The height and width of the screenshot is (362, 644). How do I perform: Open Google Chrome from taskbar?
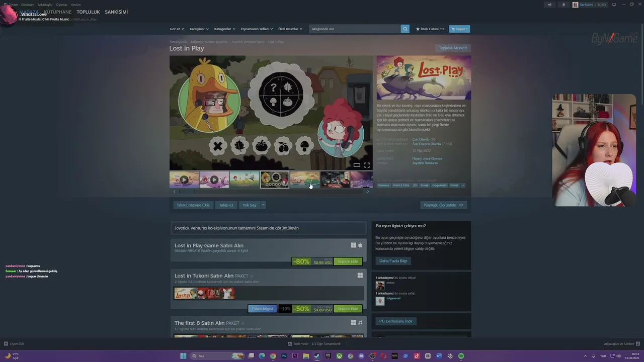pos(273,356)
